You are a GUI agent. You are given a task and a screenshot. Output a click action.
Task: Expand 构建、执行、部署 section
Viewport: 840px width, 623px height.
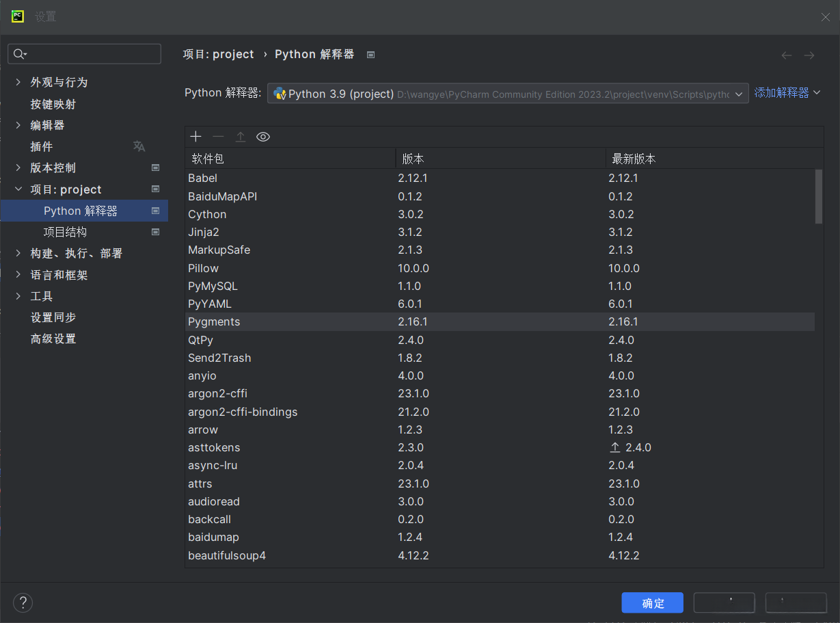(18, 253)
